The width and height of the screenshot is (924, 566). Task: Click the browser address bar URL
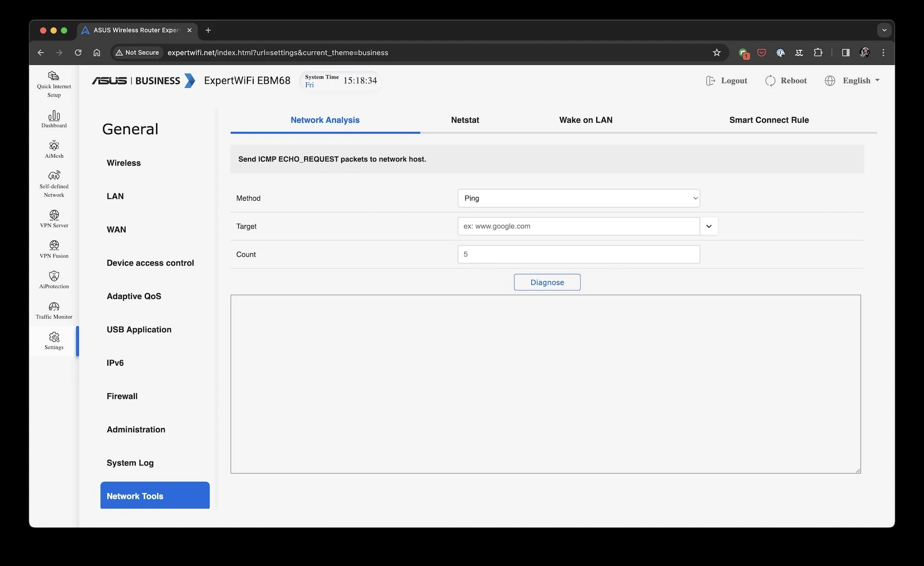pos(278,52)
